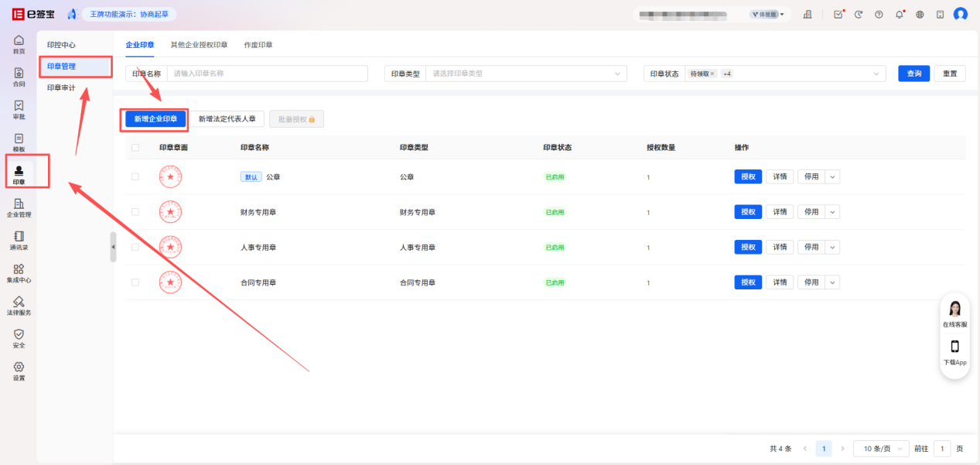This screenshot has width=980, height=465.
Task: Open the 合同 (Contracts) sidebar icon
Action: (x=19, y=76)
